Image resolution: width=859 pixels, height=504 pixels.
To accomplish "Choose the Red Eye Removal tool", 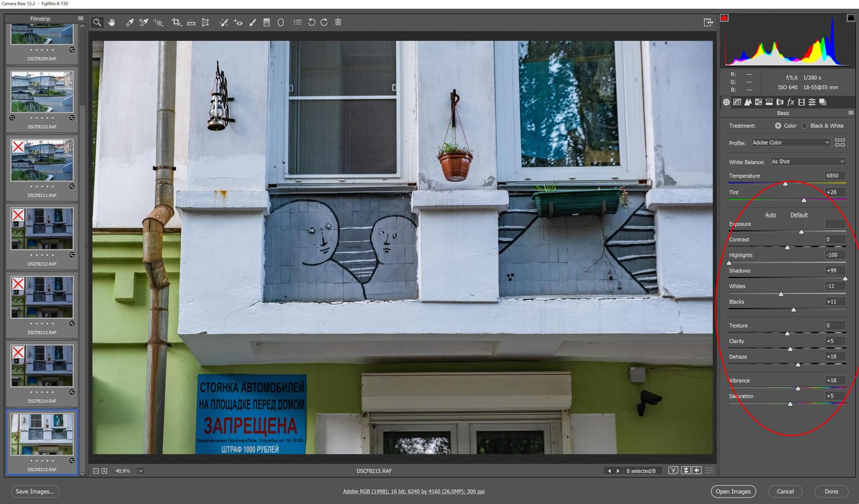I will pos(238,22).
